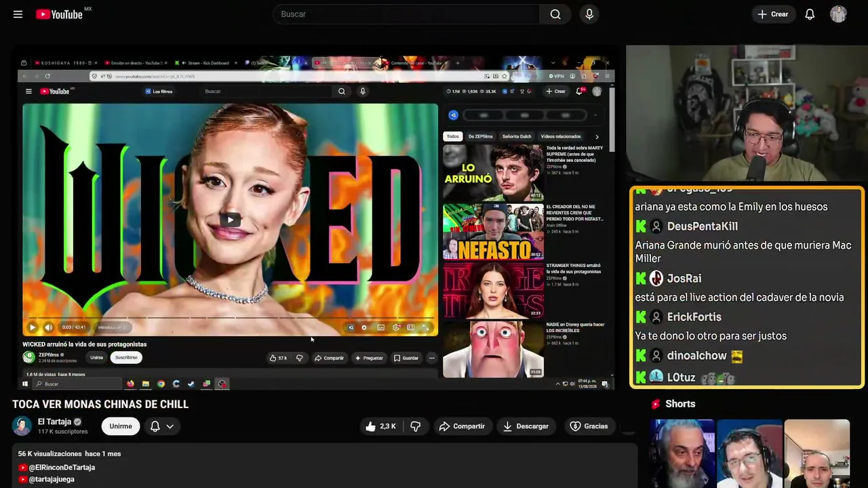The image size is (868, 488).
Task: Open the YouTube guide hamburger menu
Action: click(x=18, y=14)
